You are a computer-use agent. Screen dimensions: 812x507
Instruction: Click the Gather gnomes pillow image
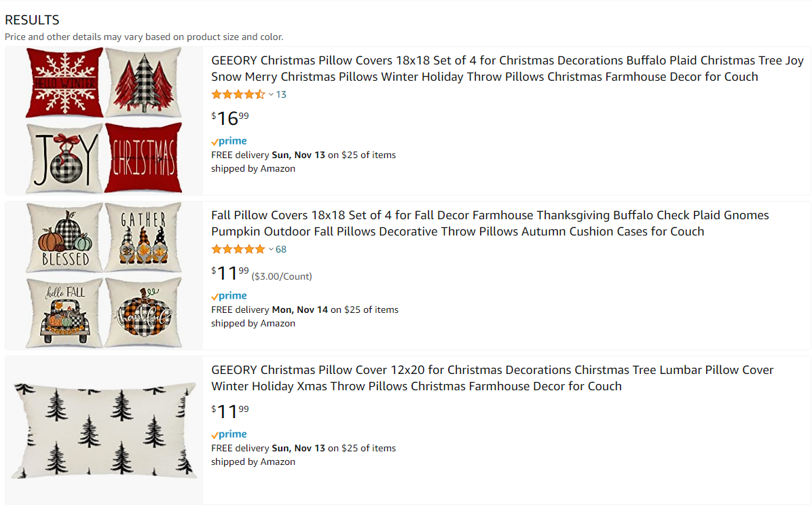click(143, 237)
